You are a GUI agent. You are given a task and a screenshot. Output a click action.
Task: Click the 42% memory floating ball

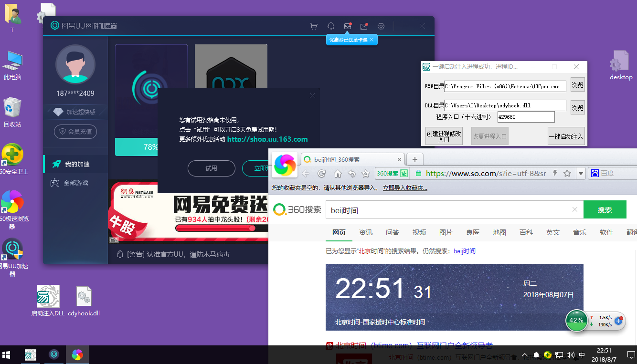[x=577, y=320]
